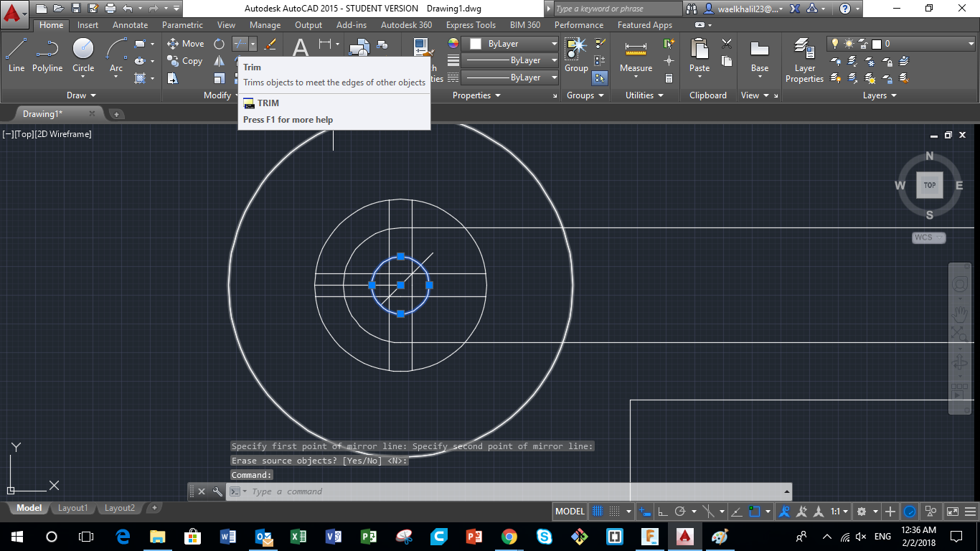Click the Plot printer icon
This screenshot has height=551, width=980.
[x=110, y=9]
